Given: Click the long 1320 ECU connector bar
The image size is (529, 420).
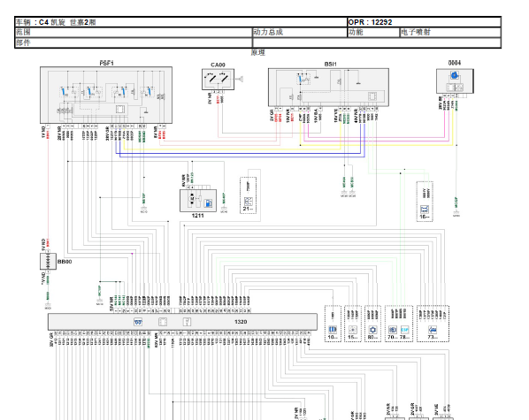Looking at the screenshot, I should [x=182, y=322].
